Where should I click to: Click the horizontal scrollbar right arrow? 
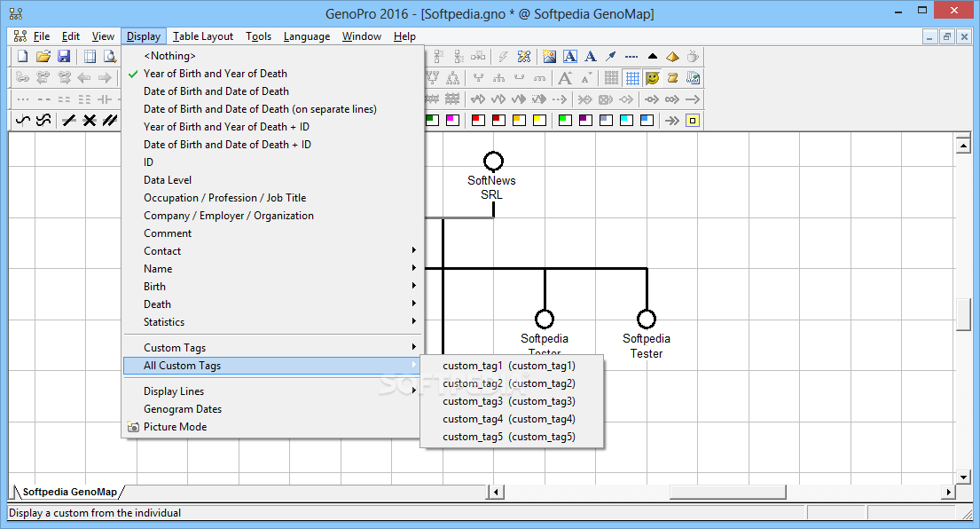949,492
